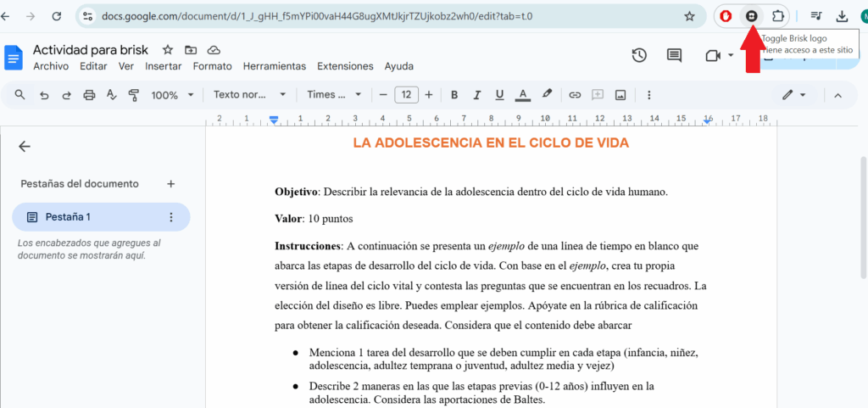Expand the Texto normal style dropdown
This screenshot has height=408, width=868.
pos(249,95)
